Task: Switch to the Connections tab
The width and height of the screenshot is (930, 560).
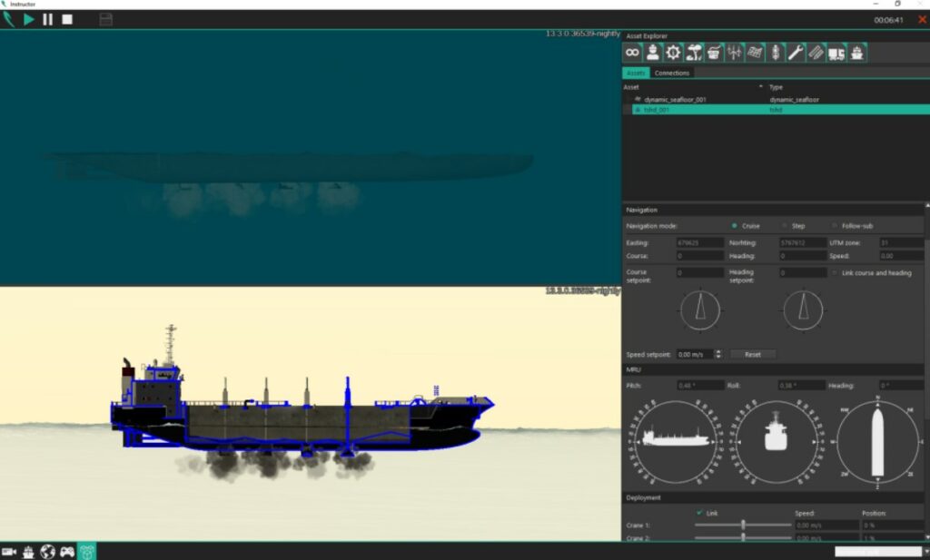Action: click(x=672, y=73)
